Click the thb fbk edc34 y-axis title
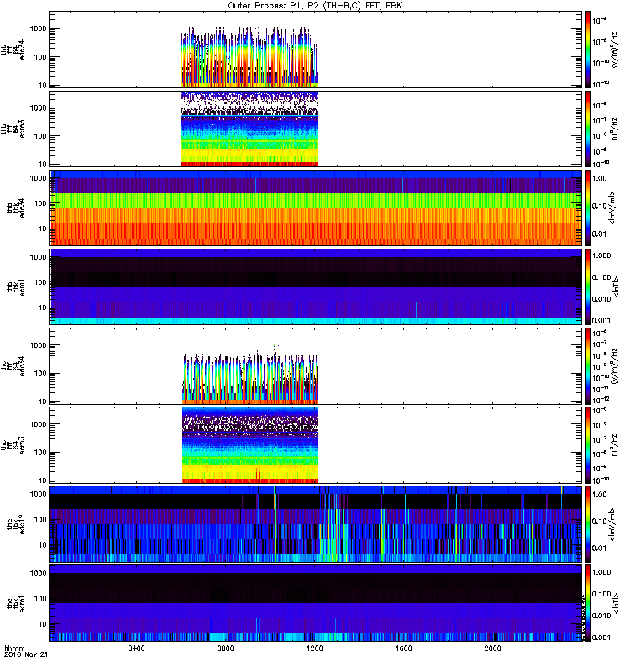Image resolution: width=630 pixels, height=672 pixels. (16, 207)
